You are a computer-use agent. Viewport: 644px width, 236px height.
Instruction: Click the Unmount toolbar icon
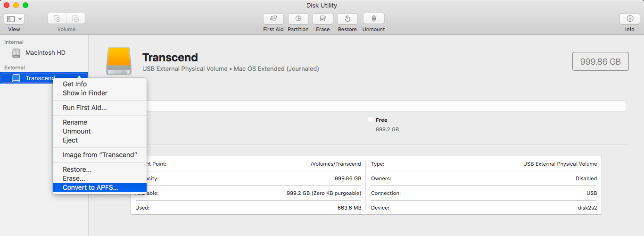click(374, 19)
